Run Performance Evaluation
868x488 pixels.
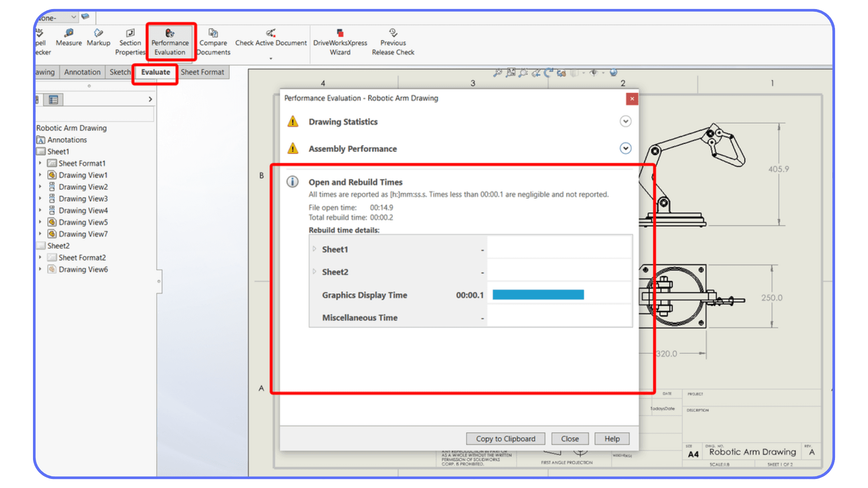[x=170, y=41]
